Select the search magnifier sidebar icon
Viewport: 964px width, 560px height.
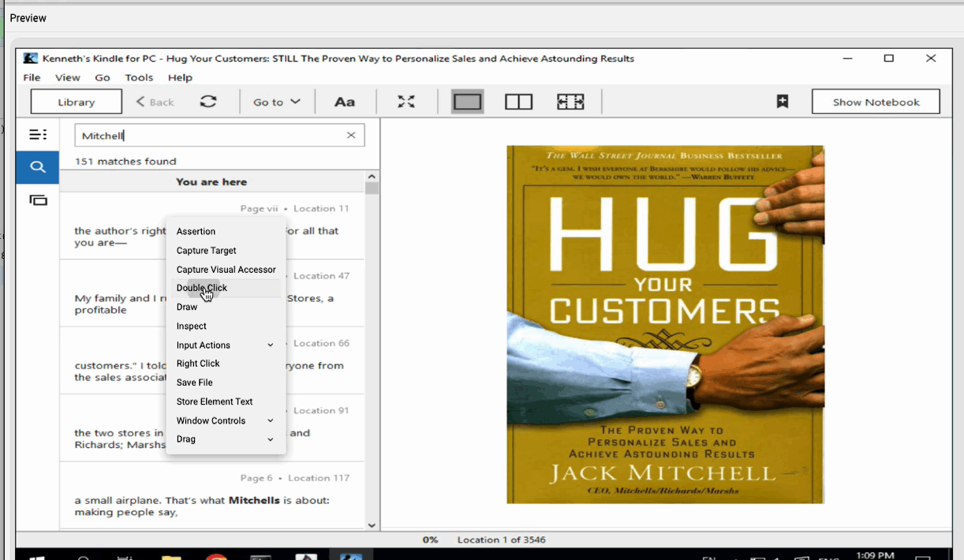tap(38, 167)
